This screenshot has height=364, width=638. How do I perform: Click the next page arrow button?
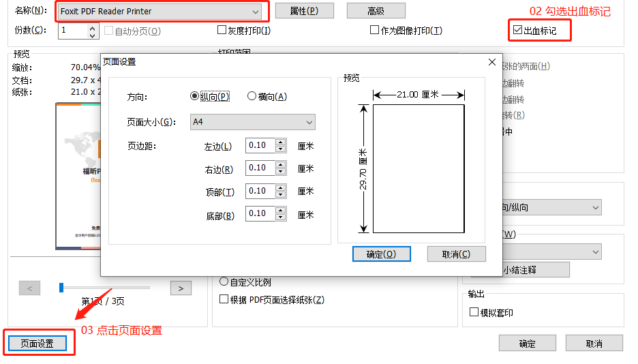(180, 288)
